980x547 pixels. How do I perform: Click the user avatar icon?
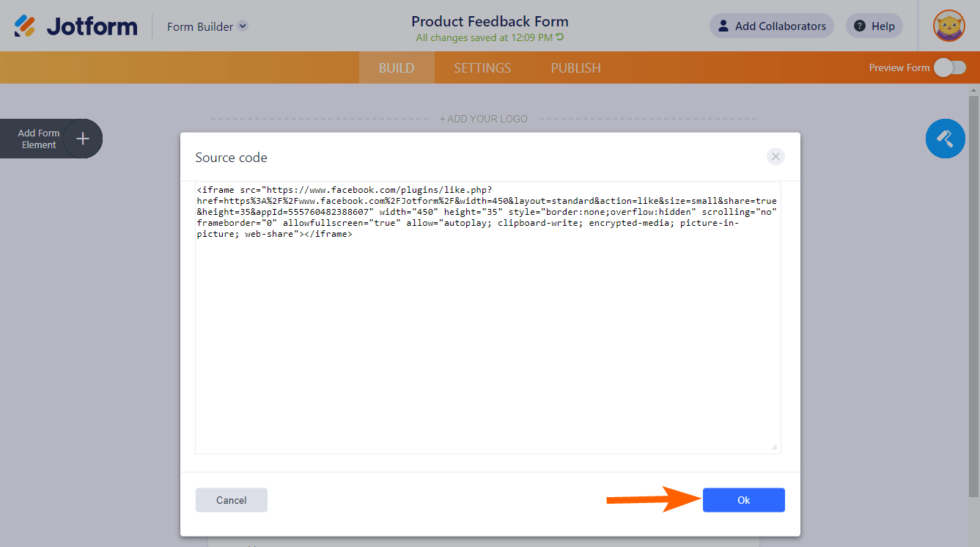(x=948, y=26)
